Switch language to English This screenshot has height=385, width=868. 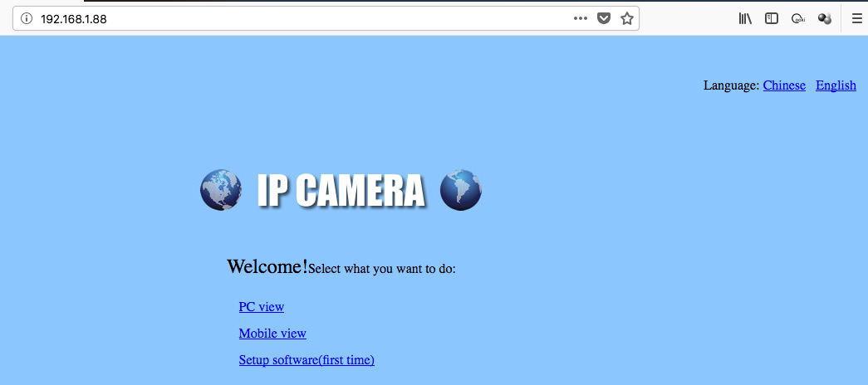[x=836, y=85]
